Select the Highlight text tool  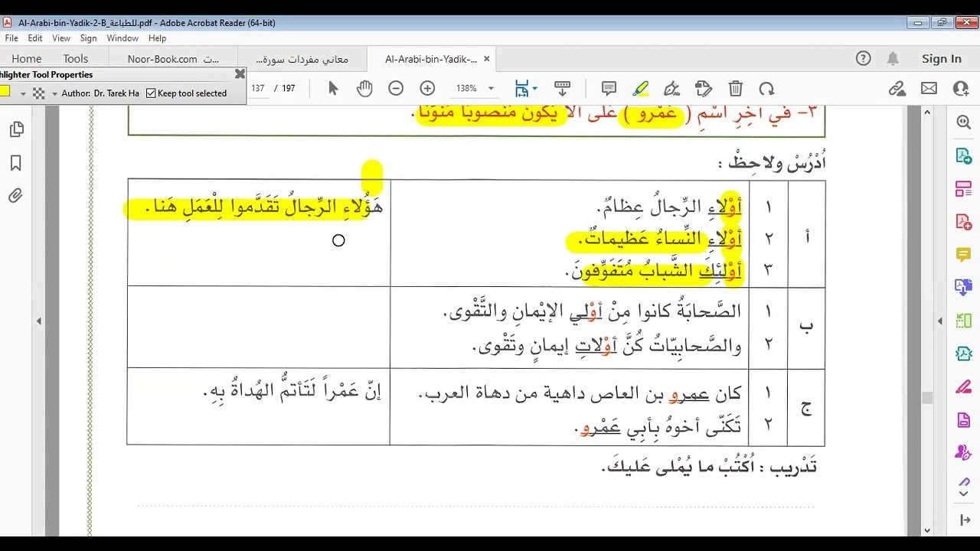(x=641, y=88)
